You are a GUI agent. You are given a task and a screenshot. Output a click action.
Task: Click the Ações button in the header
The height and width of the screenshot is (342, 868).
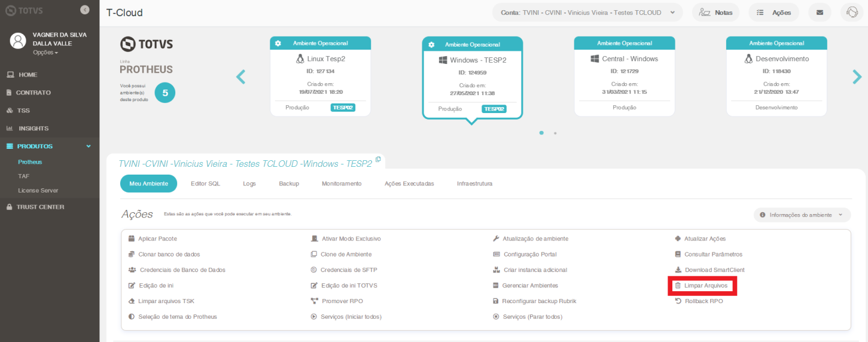coord(773,12)
